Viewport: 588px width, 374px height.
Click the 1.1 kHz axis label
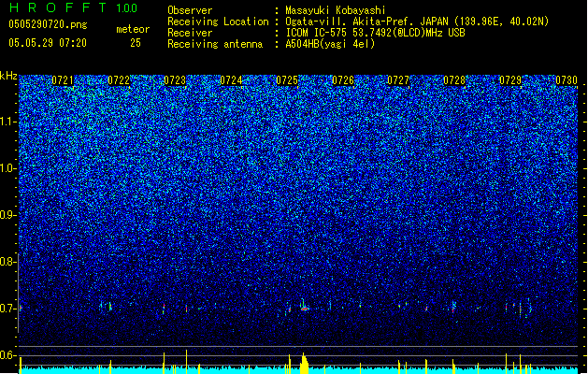pos(8,122)
